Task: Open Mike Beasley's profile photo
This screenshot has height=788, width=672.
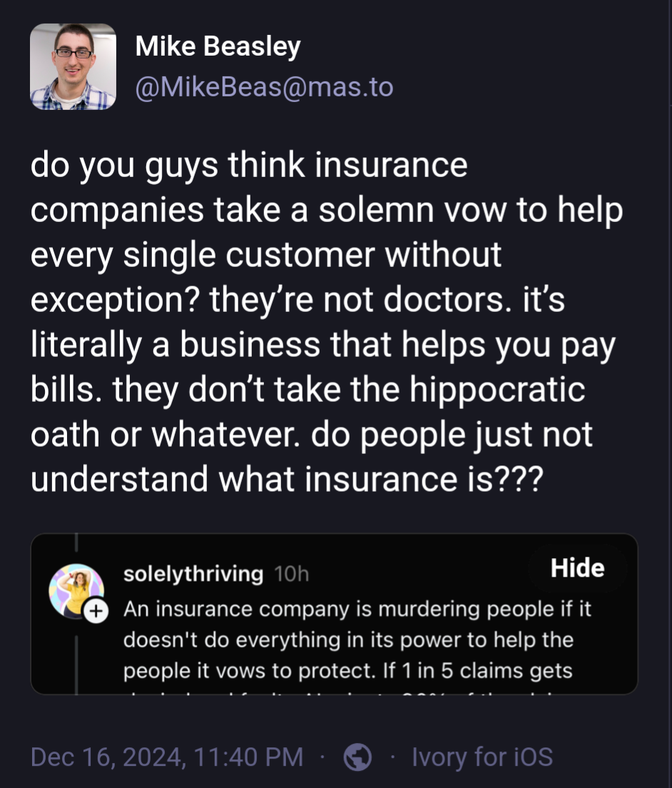Action: point(73,67)
